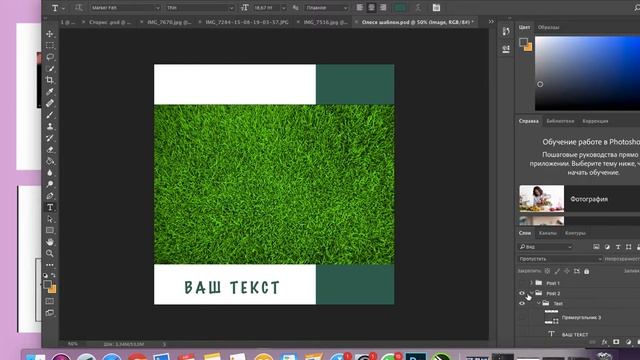Switch to IMG_7678.jpg document tab
The image size is (640, 360).
(x=169, y=22)
